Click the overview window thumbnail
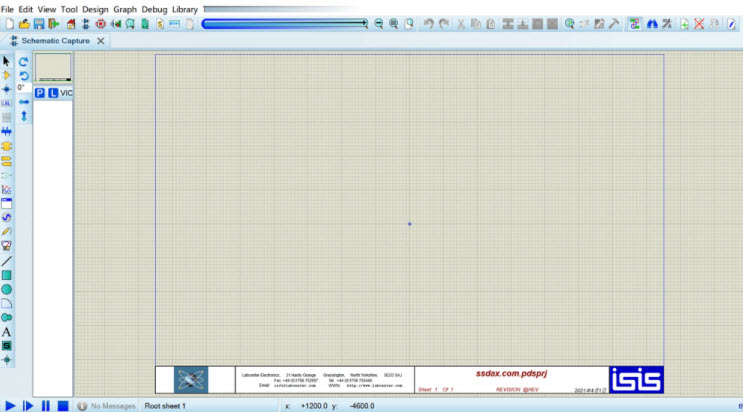The image size is (743, 412). (53, 67)
